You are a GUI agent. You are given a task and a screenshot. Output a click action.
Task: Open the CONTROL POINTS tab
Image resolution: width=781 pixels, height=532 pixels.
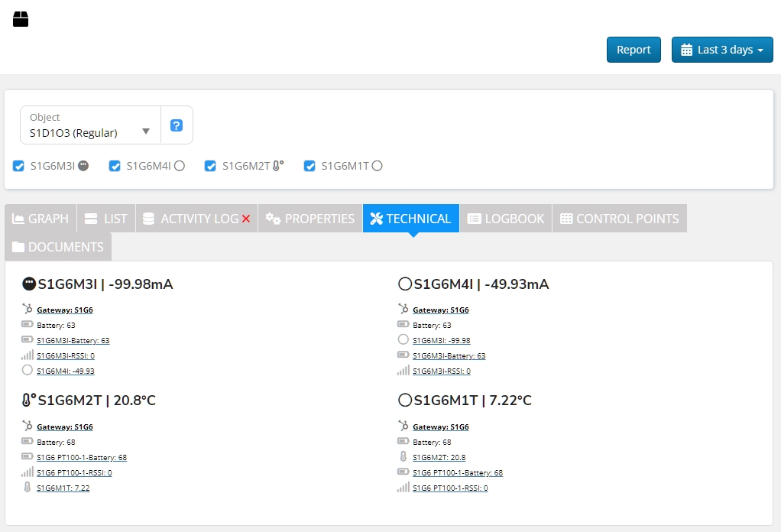point(619,219)
